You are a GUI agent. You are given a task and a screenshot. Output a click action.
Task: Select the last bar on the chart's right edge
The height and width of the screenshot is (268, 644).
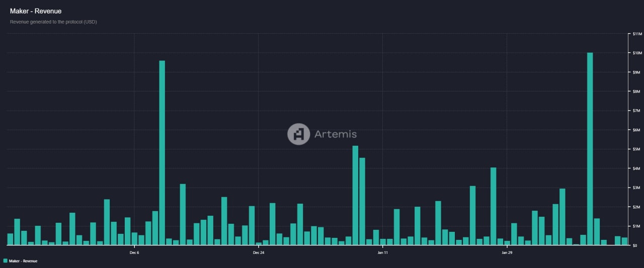[624, 241]
